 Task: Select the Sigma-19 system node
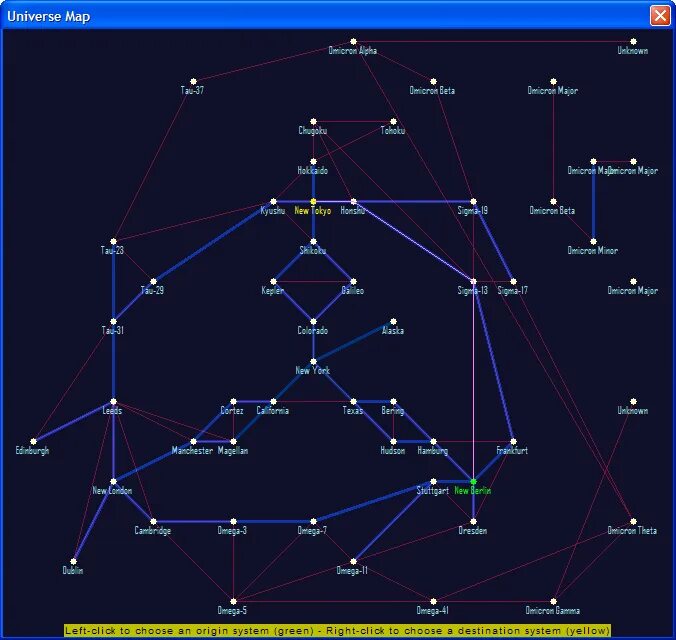tap(473, 201)
